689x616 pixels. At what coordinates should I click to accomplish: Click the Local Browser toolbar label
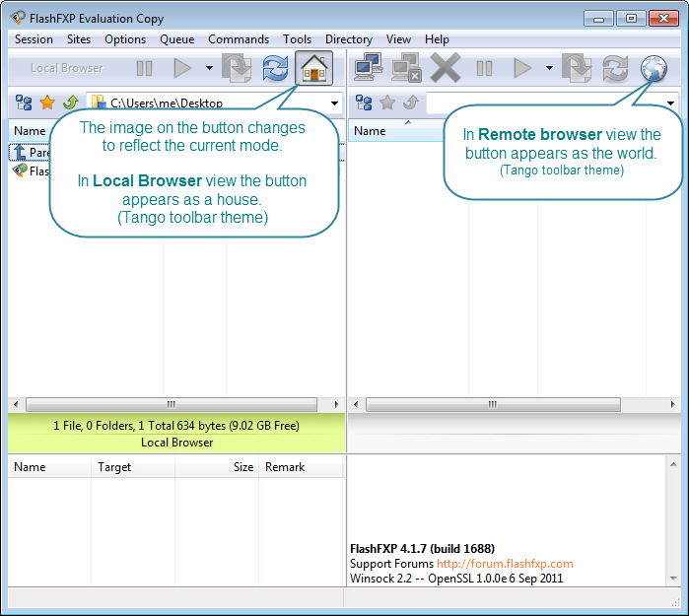(67, 68)
